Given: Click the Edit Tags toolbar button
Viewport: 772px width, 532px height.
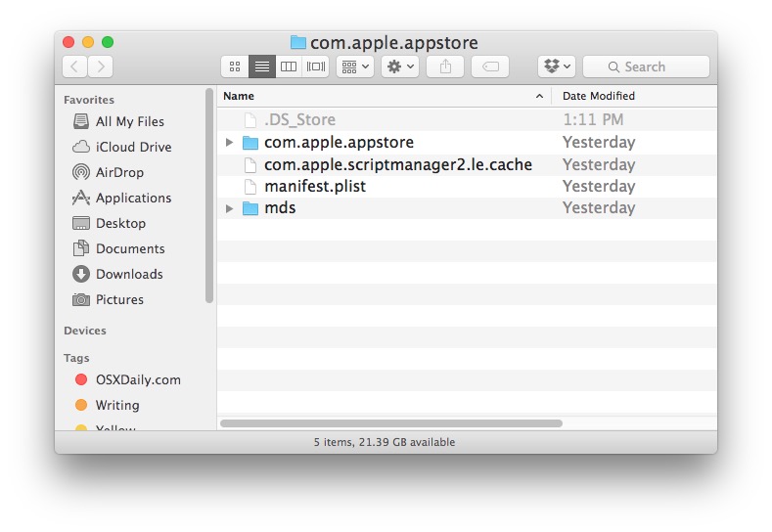Looking at the screenshot, I should (x=490, y=66).
